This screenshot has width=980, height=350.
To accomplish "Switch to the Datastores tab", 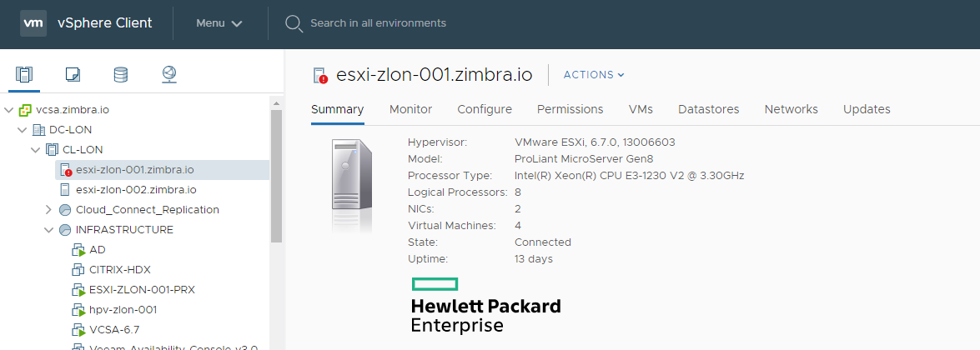I will coord(709,109).
